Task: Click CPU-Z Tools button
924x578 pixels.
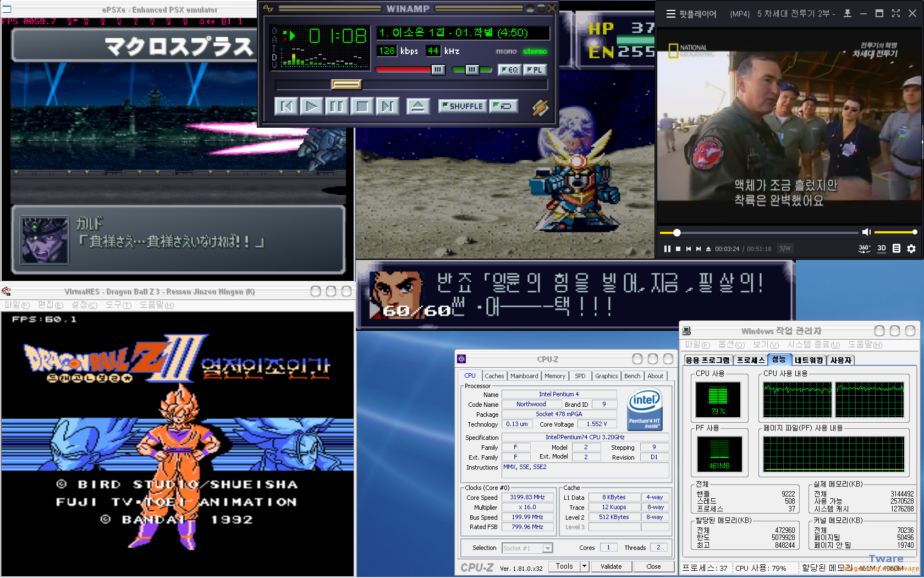Action: tap(564, 566)
